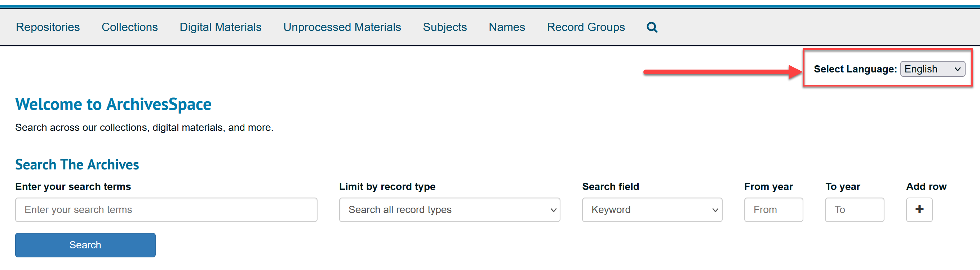Browse the Subjects listing
Image resolution: width=980 pixels, height=270 pixels.
(445, 27)
